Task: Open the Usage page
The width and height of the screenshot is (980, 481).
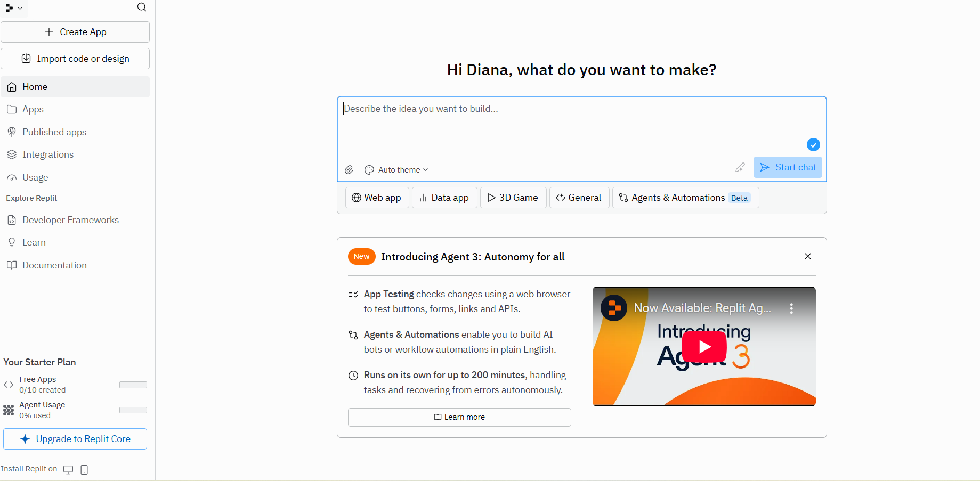Action: coord(75,177)
